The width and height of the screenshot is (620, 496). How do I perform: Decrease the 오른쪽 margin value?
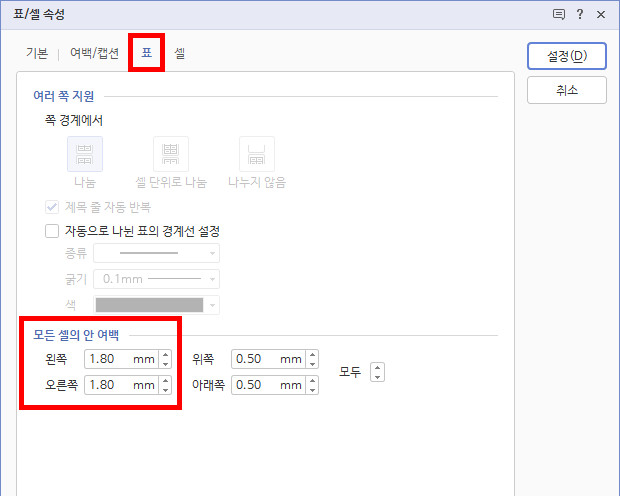165,390
